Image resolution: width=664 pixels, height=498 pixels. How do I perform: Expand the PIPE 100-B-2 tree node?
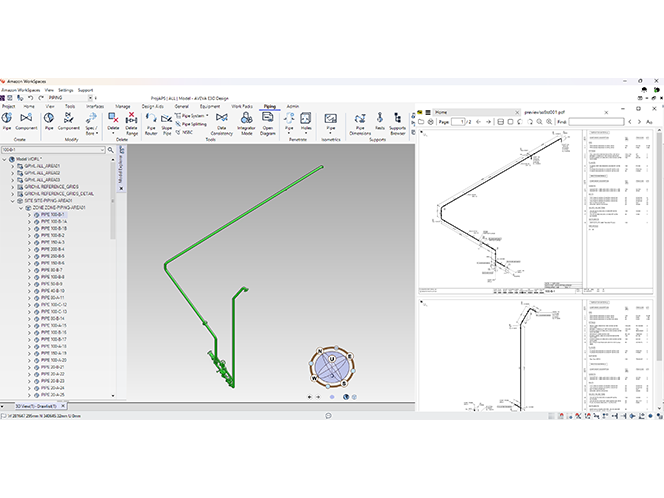pyautogui.click(x=29, y=235)
